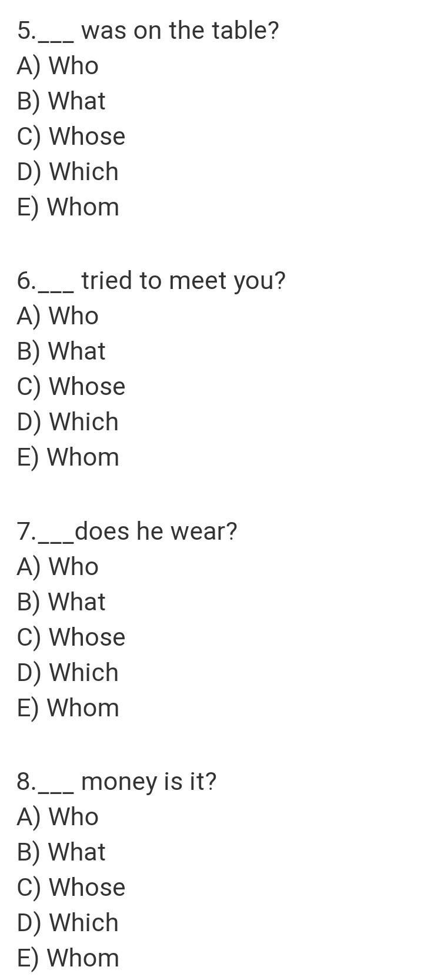Choose E) Whom under question 8
This screenshot has height=980, width=421.
[x=68, y=958]
